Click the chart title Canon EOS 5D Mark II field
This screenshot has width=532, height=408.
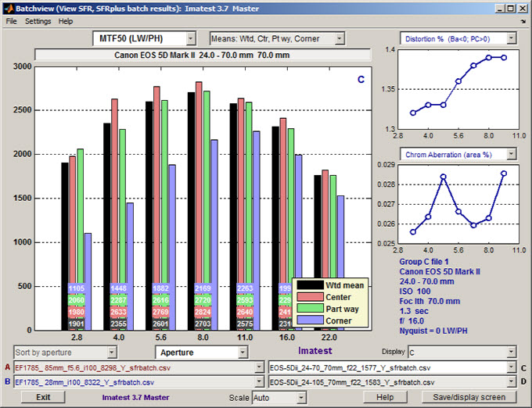pyautogui.click(x=203, y=55)
